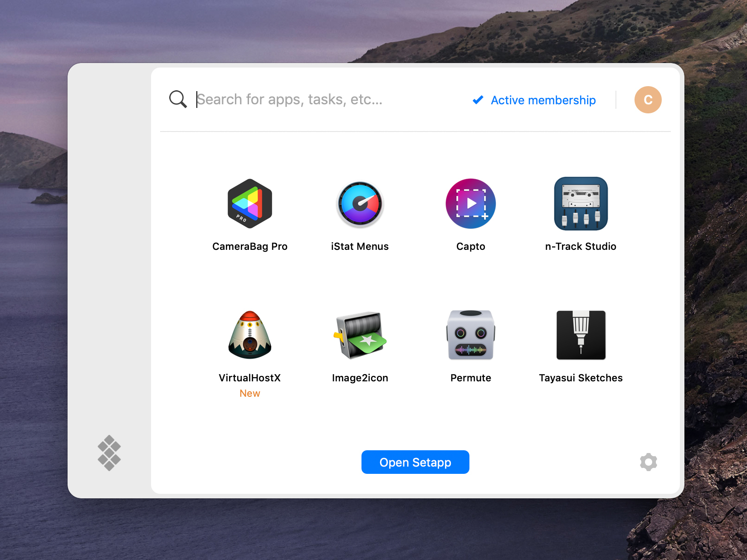This screenshot has height=560, width=747.
Task: Click the iStat Menus name text
Action: [360, 246]
